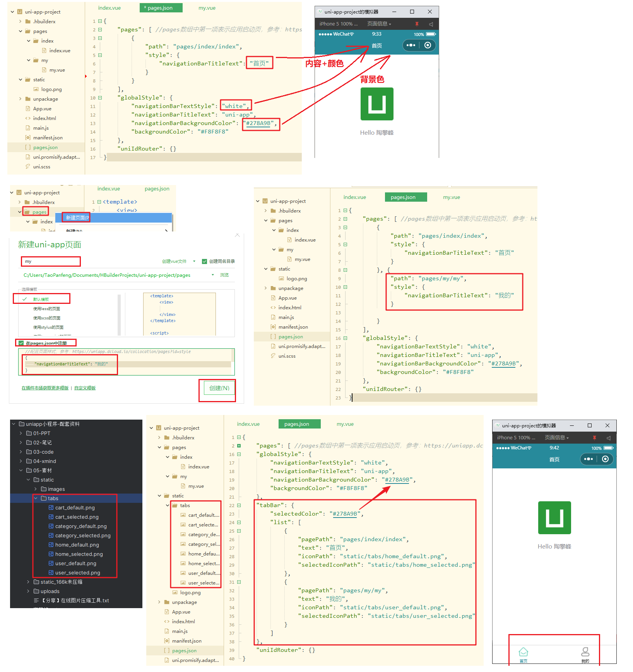Click the 浏览 browse button
The height and width of the screenshot is (672, 633).
[x=224, y=275]
